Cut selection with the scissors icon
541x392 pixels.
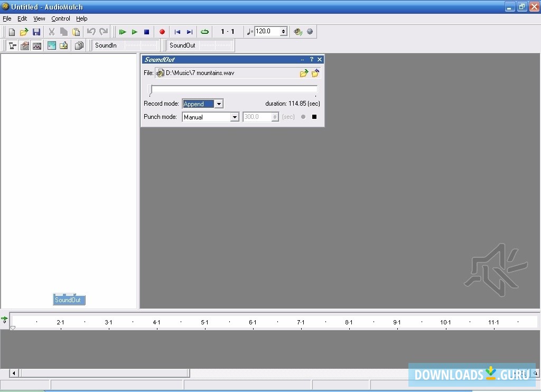[x=52, y=32]
